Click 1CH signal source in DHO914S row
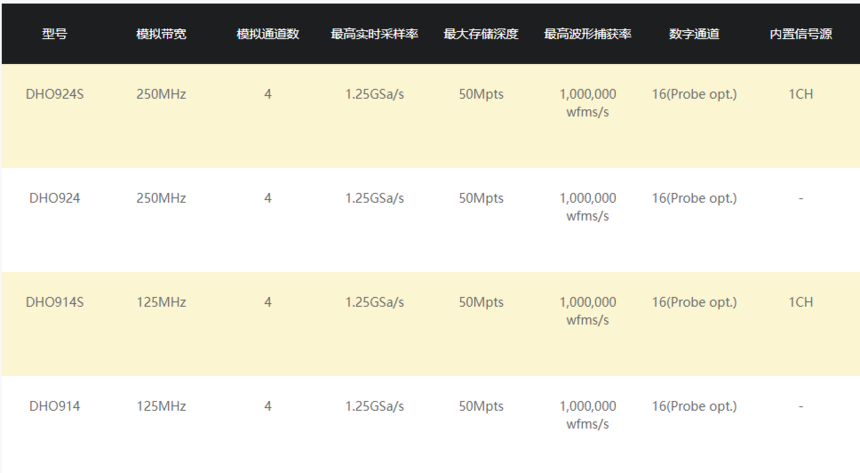Viewport: 860px width, 473px height. pos(801,302)
